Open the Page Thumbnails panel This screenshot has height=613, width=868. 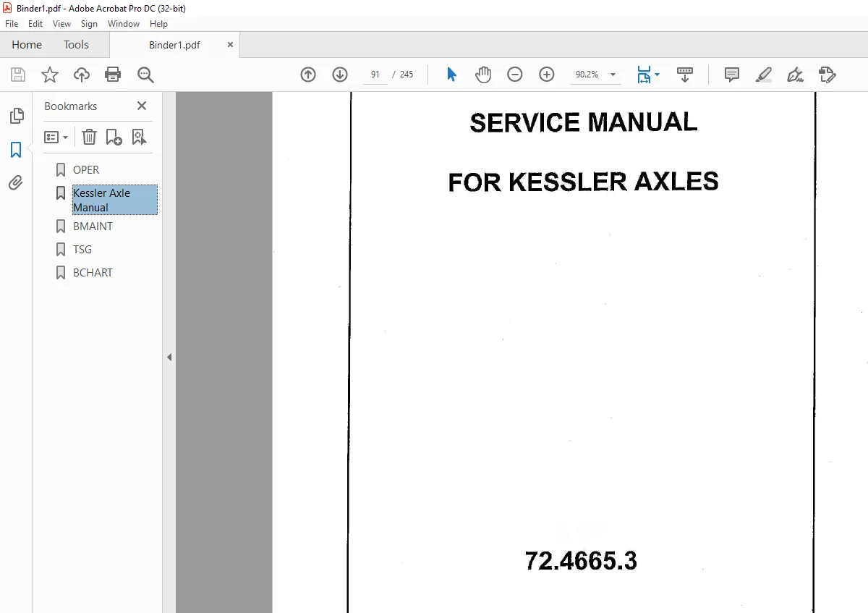click(x=16, y=116)
